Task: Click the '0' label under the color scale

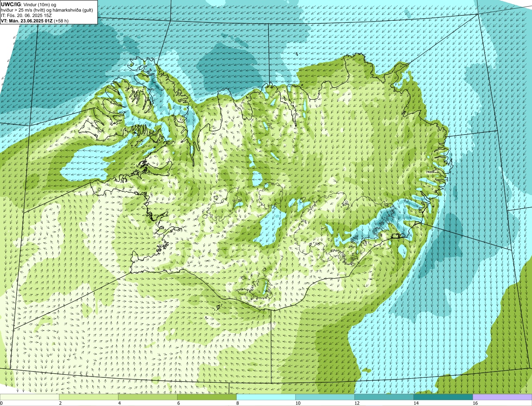Action: pyautogui.click(x=1, y=403)
